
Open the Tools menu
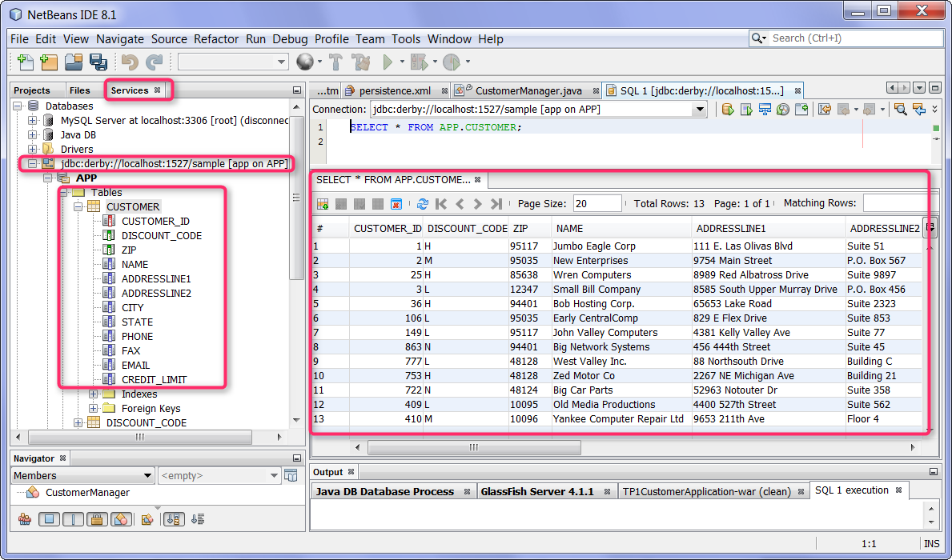click(406, 39)
